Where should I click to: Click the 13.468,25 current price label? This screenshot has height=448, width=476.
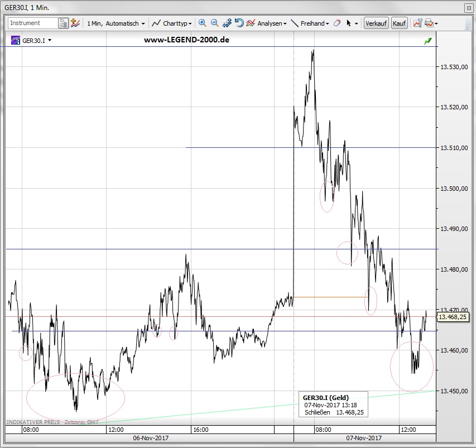click(x=453, y=317)
